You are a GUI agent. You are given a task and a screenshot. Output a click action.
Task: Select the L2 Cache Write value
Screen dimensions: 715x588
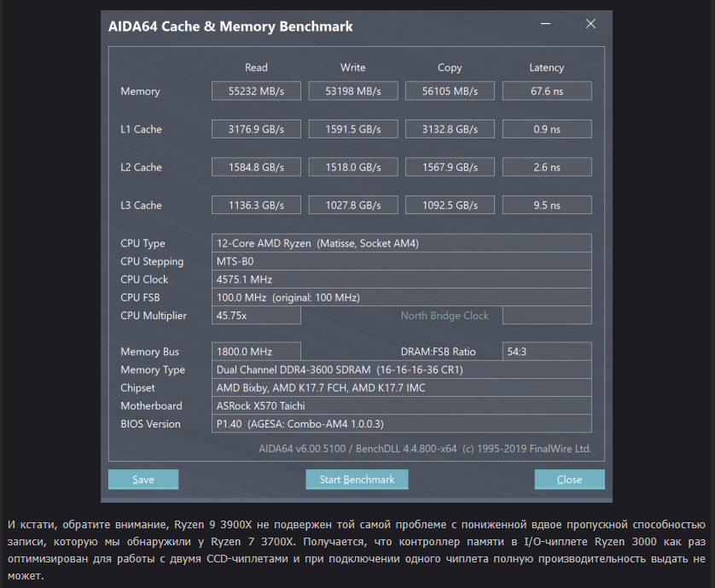pos(352,167)
